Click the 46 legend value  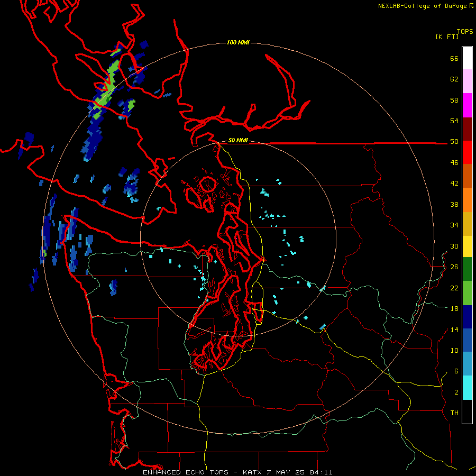(x=454, y=163)
